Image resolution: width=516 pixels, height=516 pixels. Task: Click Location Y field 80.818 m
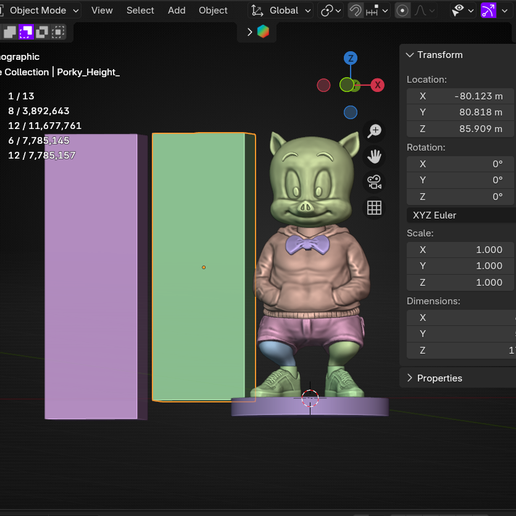[x=460, y=112]
